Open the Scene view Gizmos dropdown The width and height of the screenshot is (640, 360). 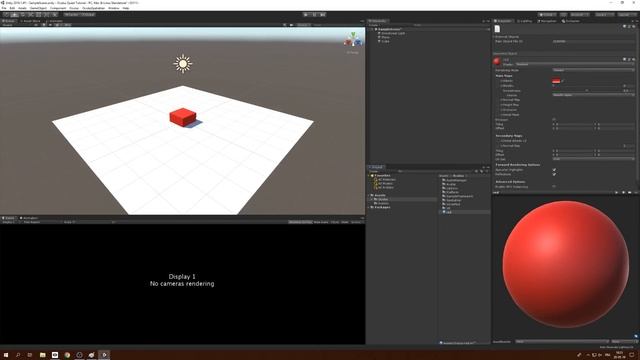point(303,25)
